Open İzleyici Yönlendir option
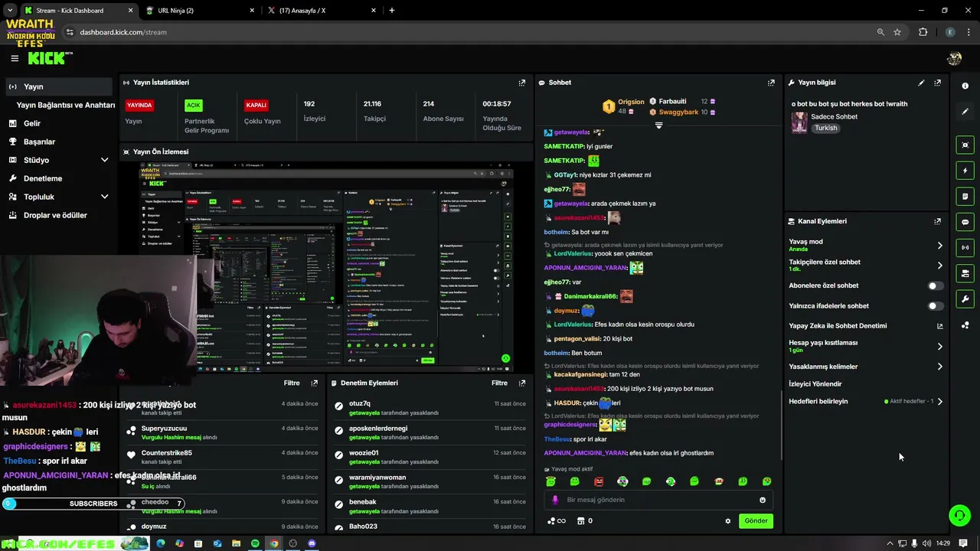 815,384
